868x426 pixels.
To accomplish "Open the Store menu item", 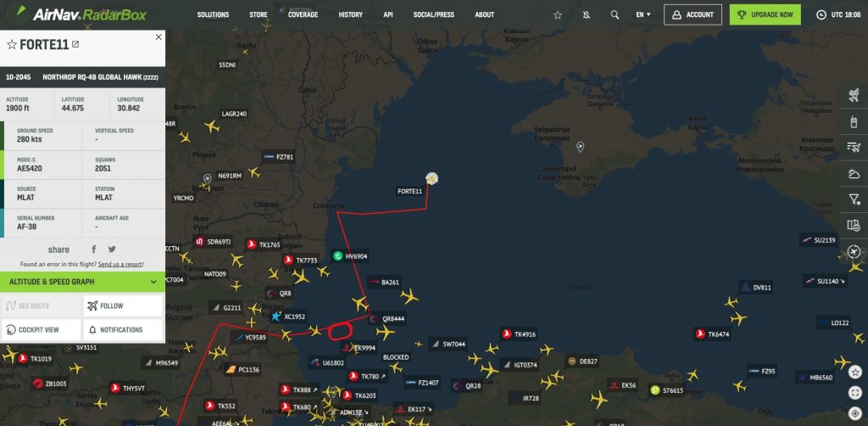I will (259, 15).
